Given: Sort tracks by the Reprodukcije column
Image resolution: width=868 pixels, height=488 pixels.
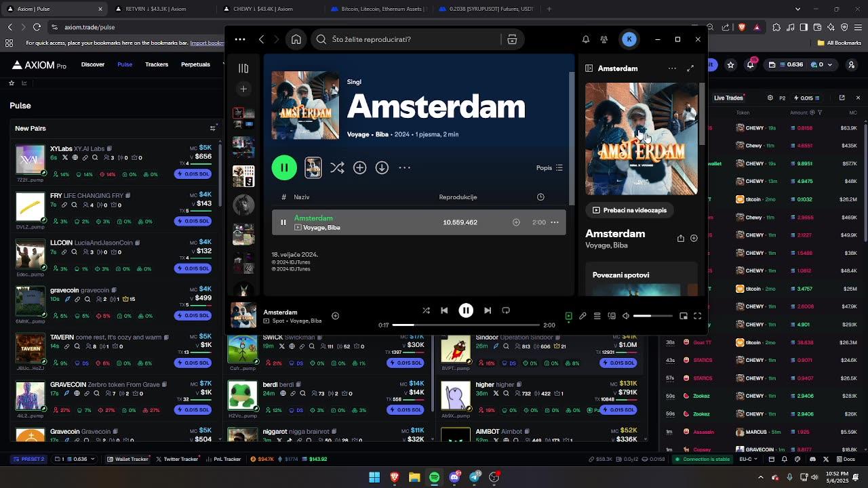Looking at the screenshot, I should (458, 197).
